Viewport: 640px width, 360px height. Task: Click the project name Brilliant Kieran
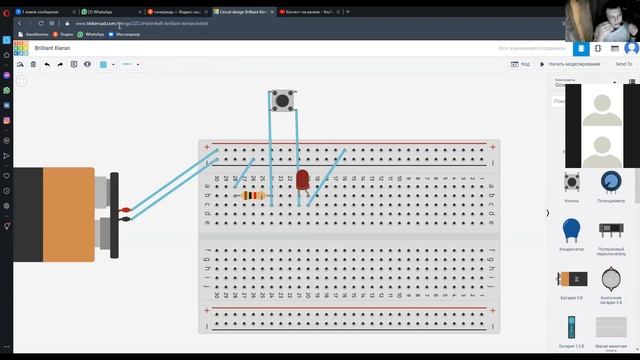(52, 48)
